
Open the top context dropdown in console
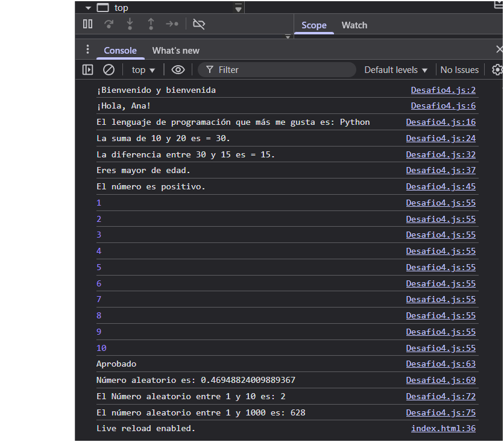pyautogui.click(x=143, y=70)
